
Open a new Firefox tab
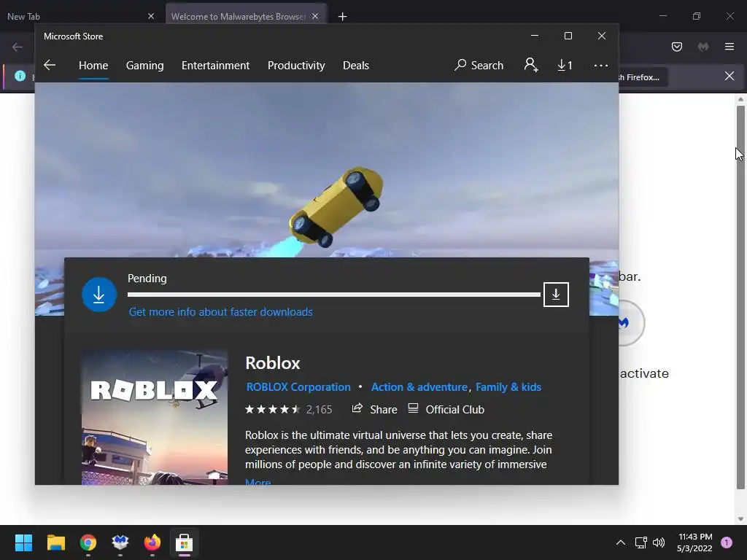(342, 17)
